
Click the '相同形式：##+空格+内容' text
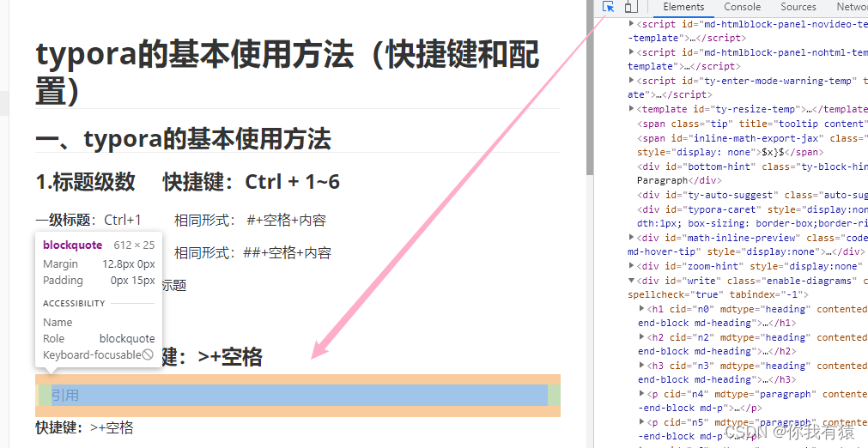click(253, 253)
